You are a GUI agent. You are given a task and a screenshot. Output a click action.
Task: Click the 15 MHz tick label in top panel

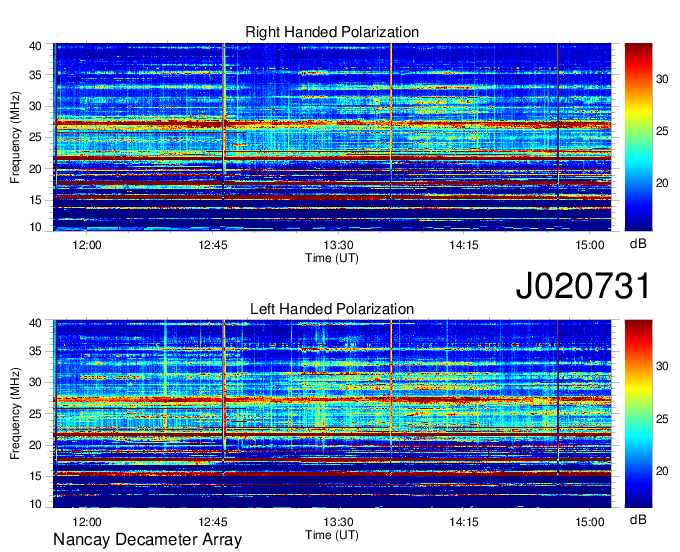coord(36,200)
